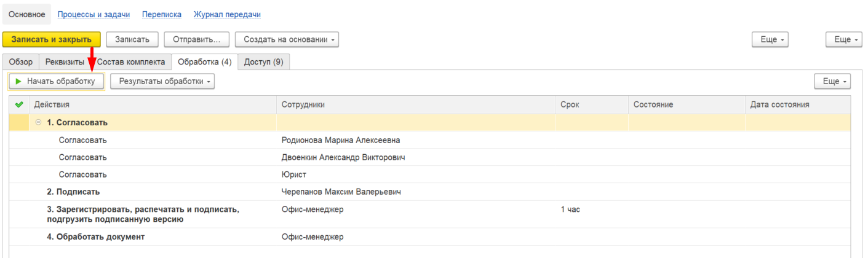868x258 pixels.
Task: Click the "Состояние" column header
Action: tap(687, 105)
